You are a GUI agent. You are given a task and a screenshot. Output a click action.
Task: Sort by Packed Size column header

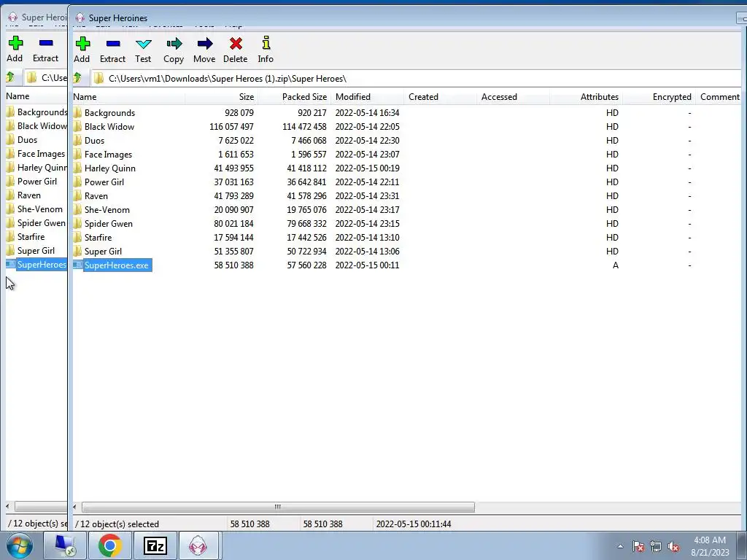(x=295, y=97)
